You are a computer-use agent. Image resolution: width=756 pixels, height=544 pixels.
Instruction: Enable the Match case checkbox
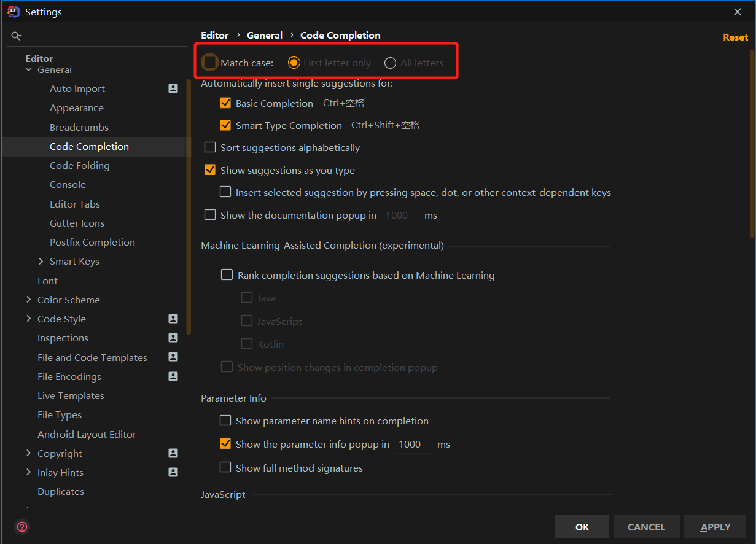pyautogui.click(x=210, y=63)
